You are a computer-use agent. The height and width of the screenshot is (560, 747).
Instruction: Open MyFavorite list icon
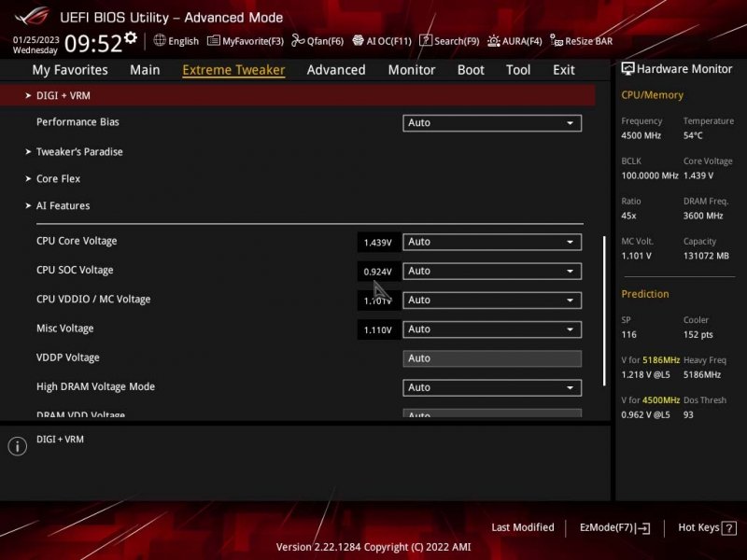(214, 41)
